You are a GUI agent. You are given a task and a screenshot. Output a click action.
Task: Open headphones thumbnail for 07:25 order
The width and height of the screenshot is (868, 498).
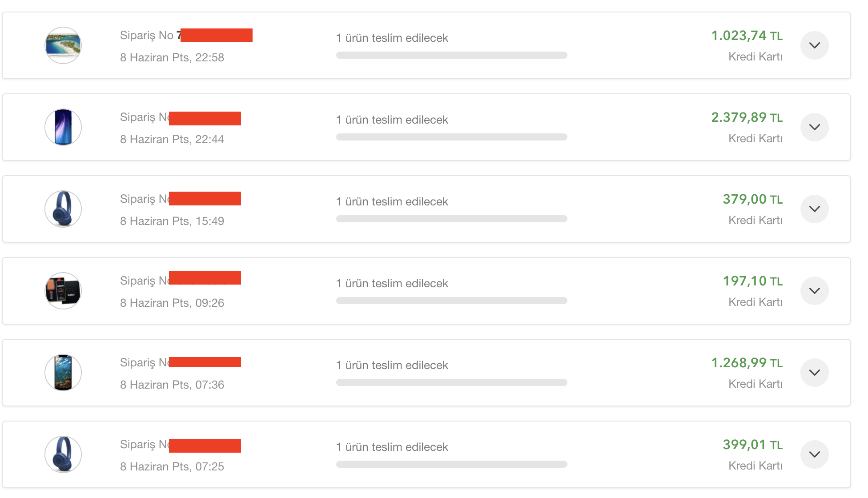point(63,454)
